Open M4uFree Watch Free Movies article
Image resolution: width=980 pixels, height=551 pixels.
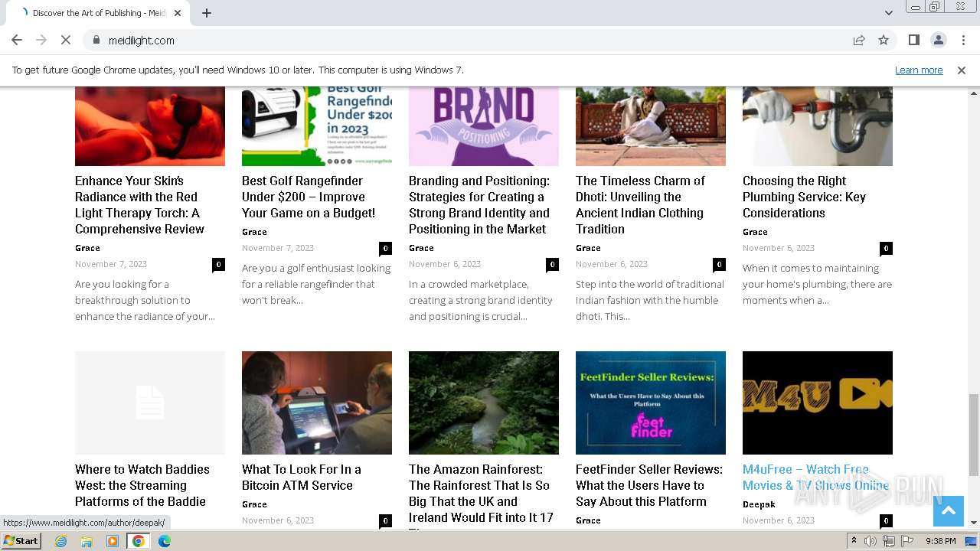point(815,478)
